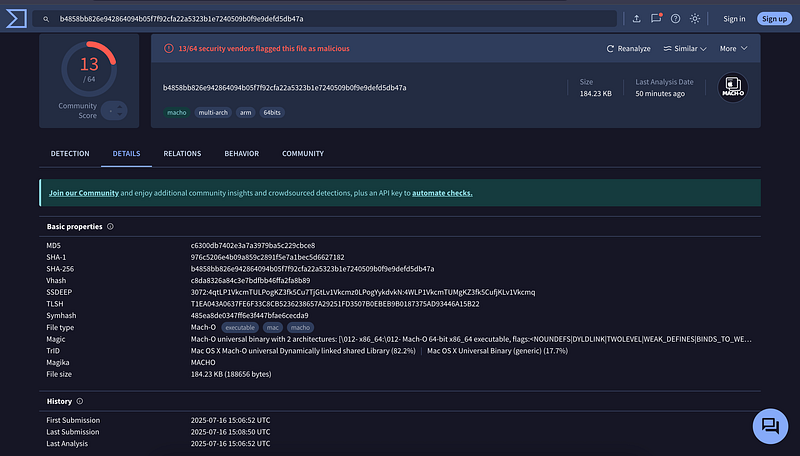Click the automate checks link
This screenshot has height=456, width=800.
442,193
